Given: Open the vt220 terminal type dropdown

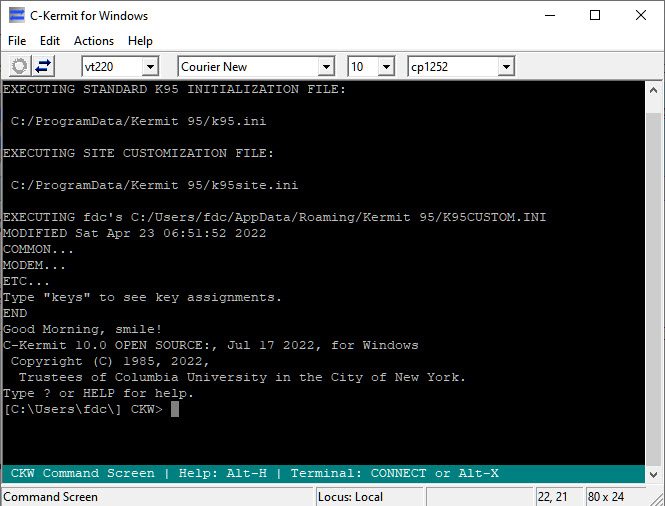Looking at the screenshot, I should 150,67.
